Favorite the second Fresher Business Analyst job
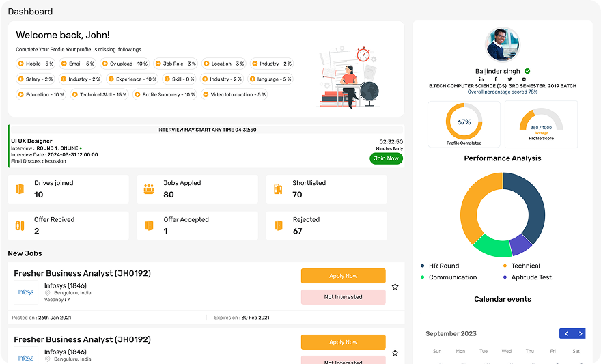Screen dimensions: 601x364 coord(395,352)
